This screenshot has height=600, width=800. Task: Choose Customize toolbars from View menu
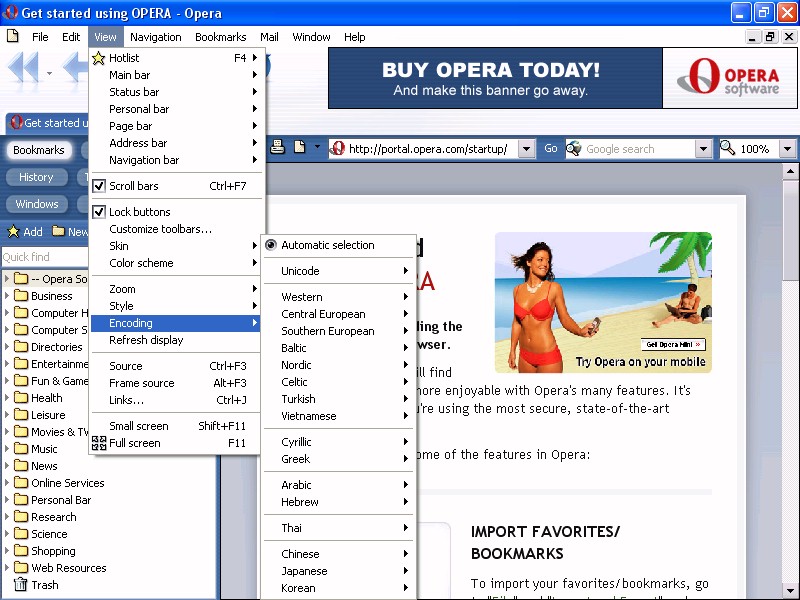[x=160, y=229]
